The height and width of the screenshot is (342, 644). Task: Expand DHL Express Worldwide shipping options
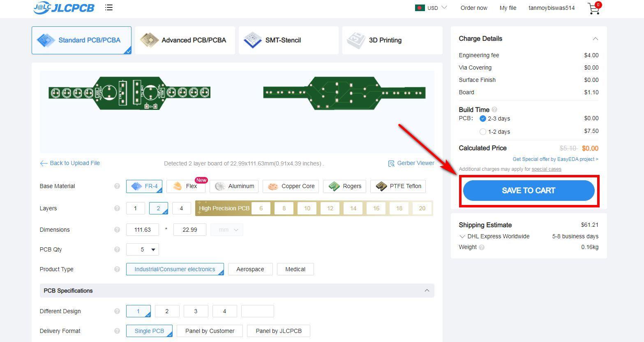tap(462, 237)
